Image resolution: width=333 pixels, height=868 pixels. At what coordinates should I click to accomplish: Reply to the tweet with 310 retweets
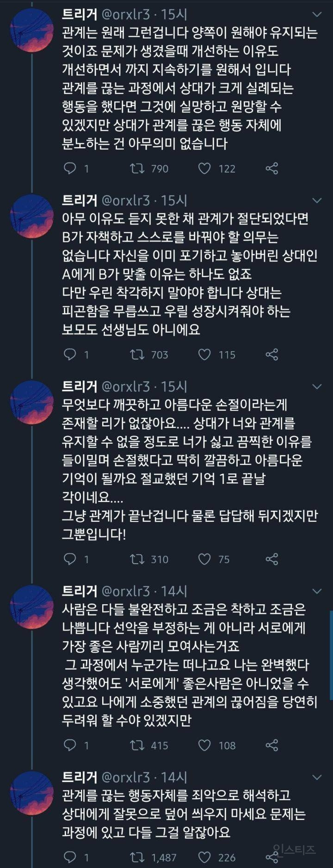(x=70, y=559)
